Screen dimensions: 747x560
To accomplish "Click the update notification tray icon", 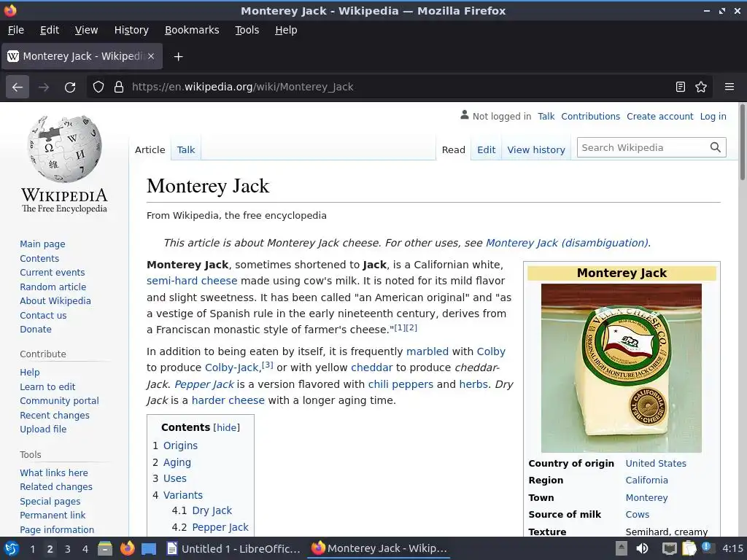I will click(x=707, y=548).
